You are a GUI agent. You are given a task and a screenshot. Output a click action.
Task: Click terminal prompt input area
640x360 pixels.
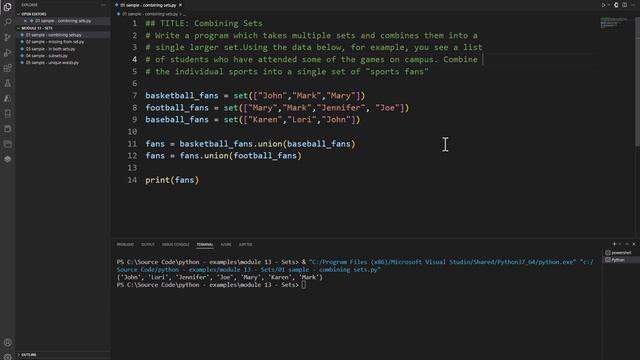pos(304,285)
